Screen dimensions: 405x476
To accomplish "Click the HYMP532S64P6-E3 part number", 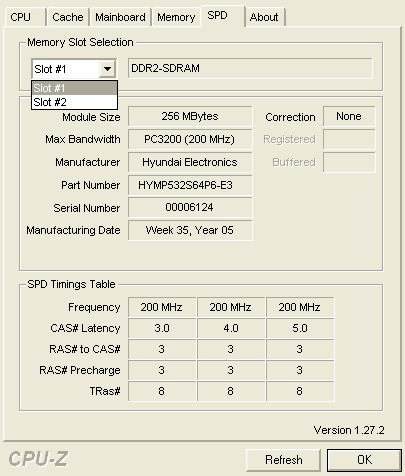I will (190, 185).
